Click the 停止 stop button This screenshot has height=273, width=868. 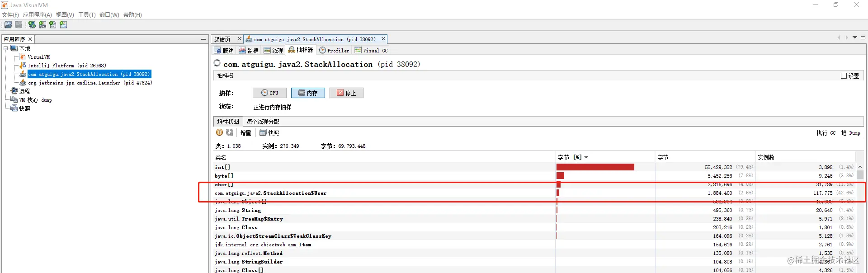click(x=346, y=93)
